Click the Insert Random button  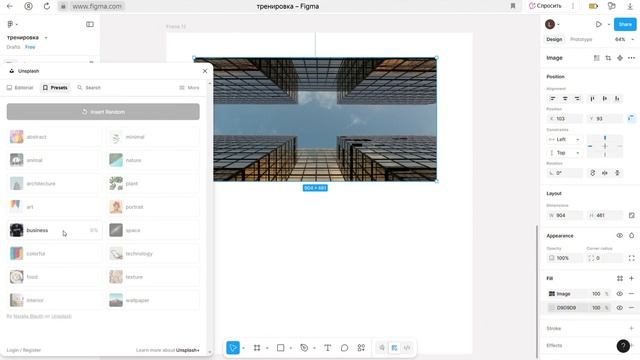[x=103, y=112]
